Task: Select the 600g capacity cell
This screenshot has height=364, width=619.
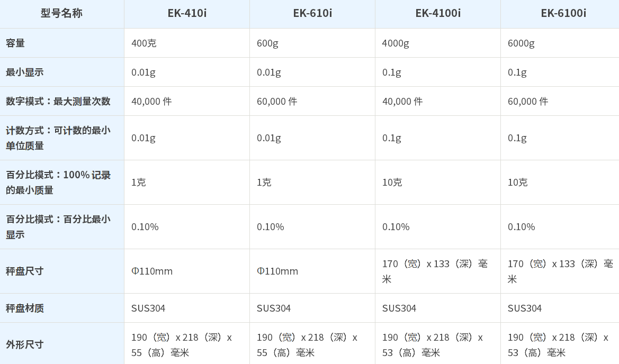Action: [x=267, y=43]
